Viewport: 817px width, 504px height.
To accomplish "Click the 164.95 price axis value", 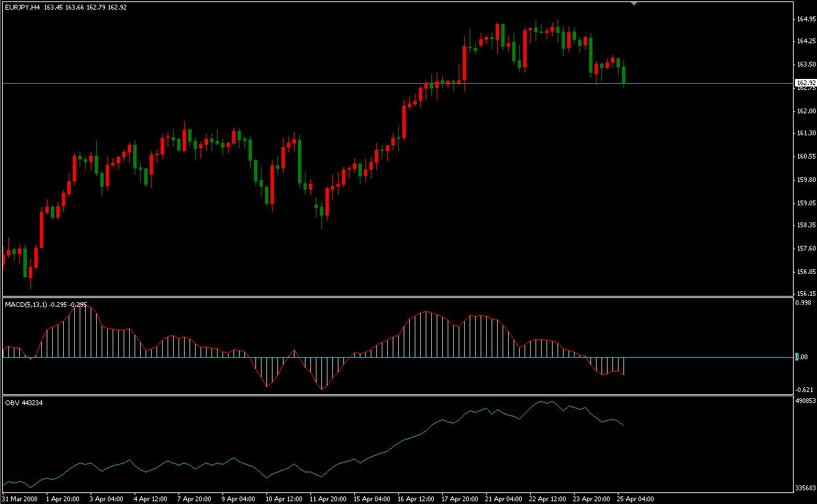I will 805,19.
